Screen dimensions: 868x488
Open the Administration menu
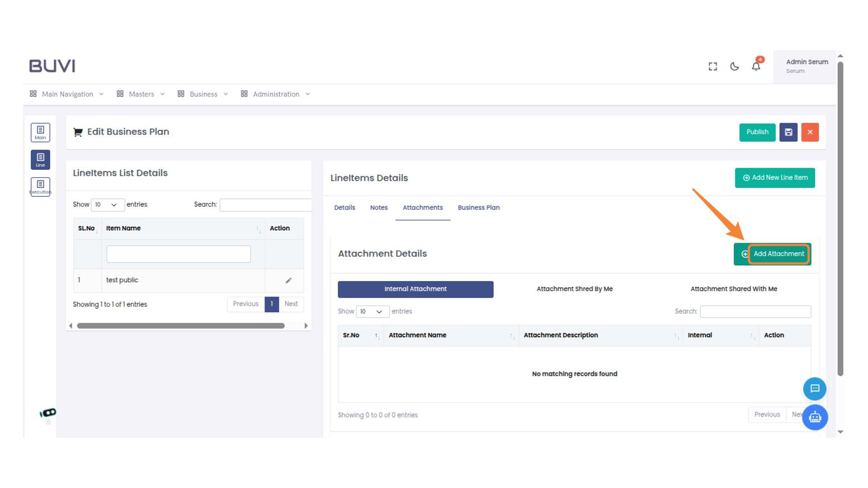(276, 94)
